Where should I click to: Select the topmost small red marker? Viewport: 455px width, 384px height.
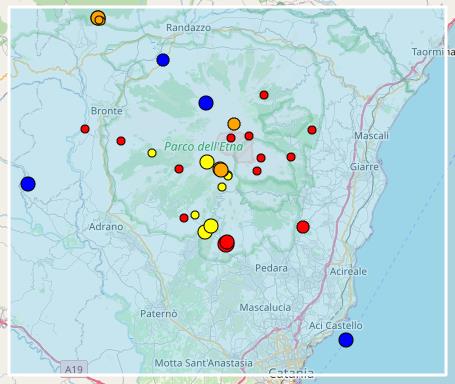pyautogui.click(x=264, y=95)
